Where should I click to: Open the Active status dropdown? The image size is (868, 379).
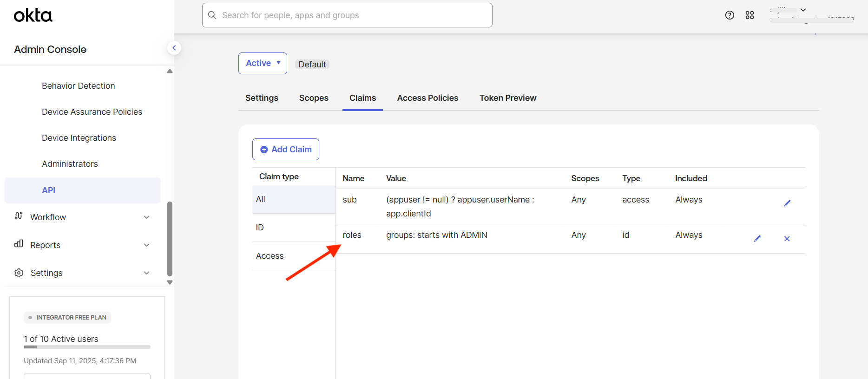263,63
